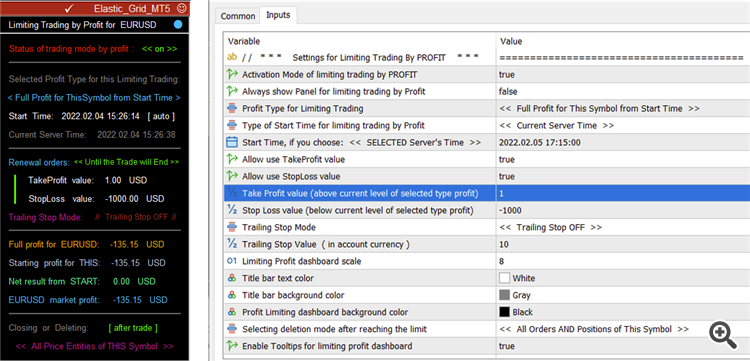The height and width of the screenshot is (361, 750).
Task: Click the Black color swatch
Action: 504,312
